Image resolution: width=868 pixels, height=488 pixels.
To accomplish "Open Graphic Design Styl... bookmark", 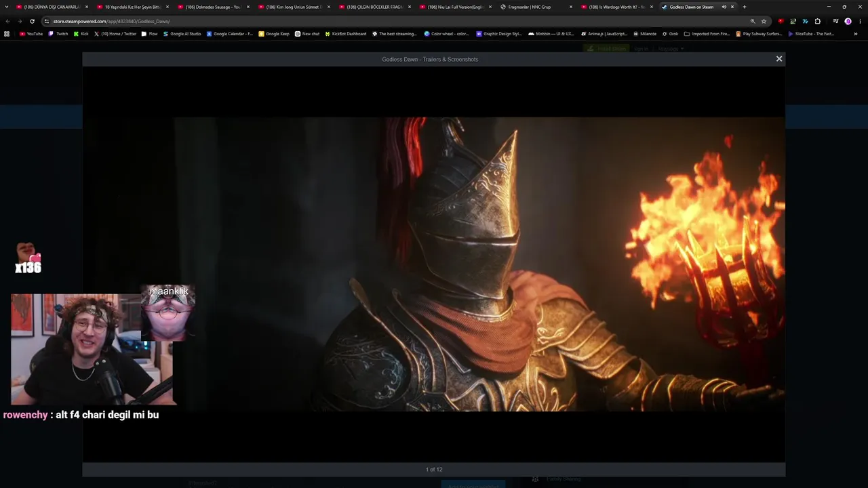I will click(498, 34).
